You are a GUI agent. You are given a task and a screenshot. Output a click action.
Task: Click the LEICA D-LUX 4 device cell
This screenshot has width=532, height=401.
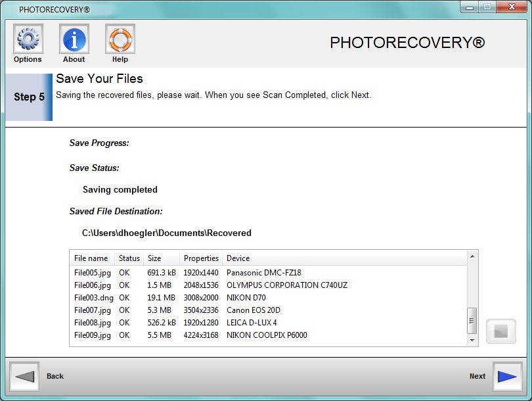coord(252,323)
